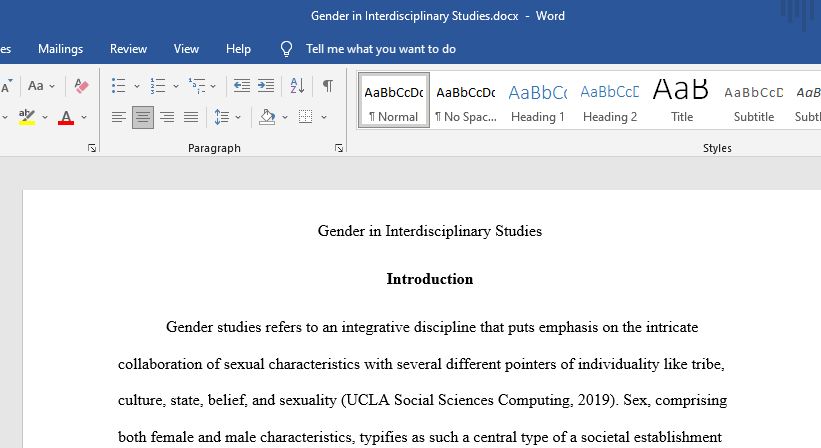
Task: Open the numbering library dropdown
Action: (x=176, y=86)
